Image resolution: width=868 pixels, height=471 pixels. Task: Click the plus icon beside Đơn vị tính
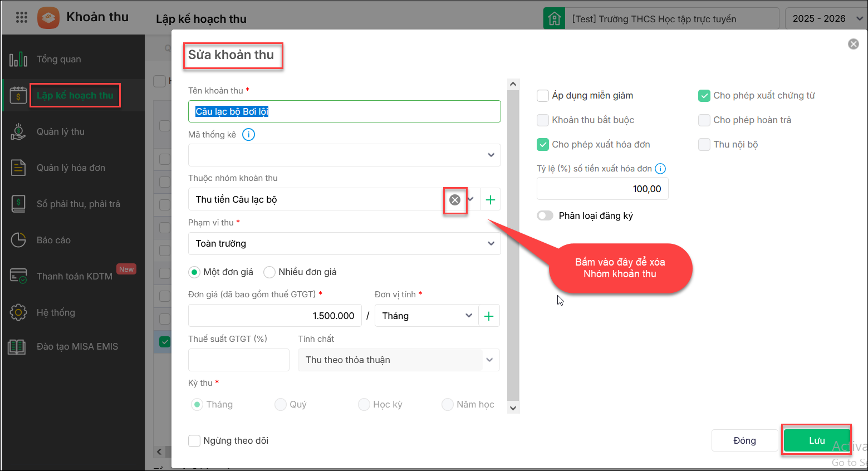coord(489,316)
